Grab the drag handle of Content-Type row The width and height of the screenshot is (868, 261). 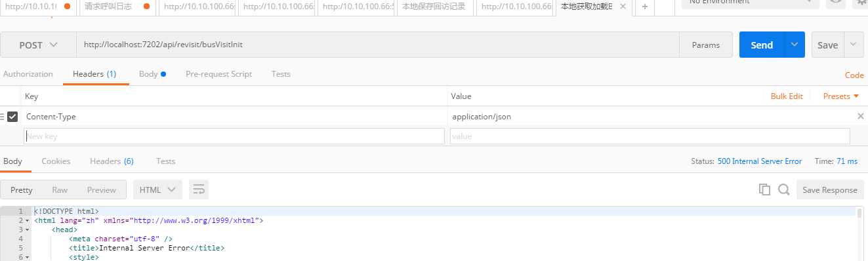(2, 117)
